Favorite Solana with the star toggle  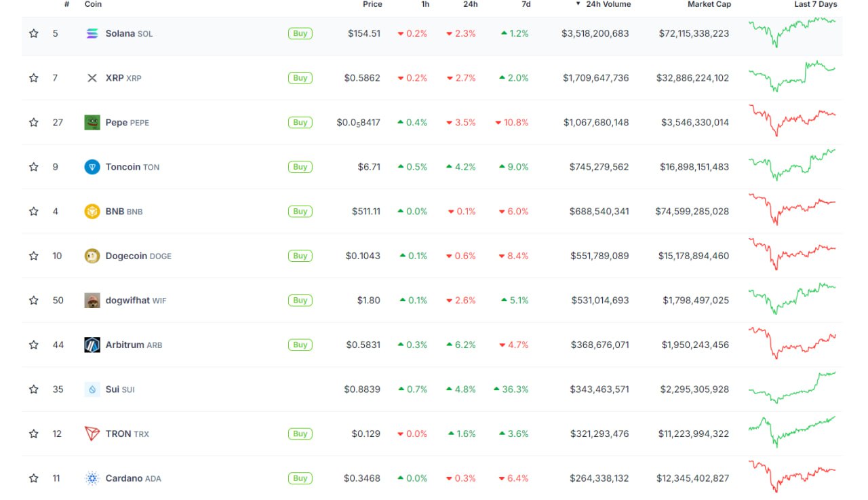coord(34,33)
